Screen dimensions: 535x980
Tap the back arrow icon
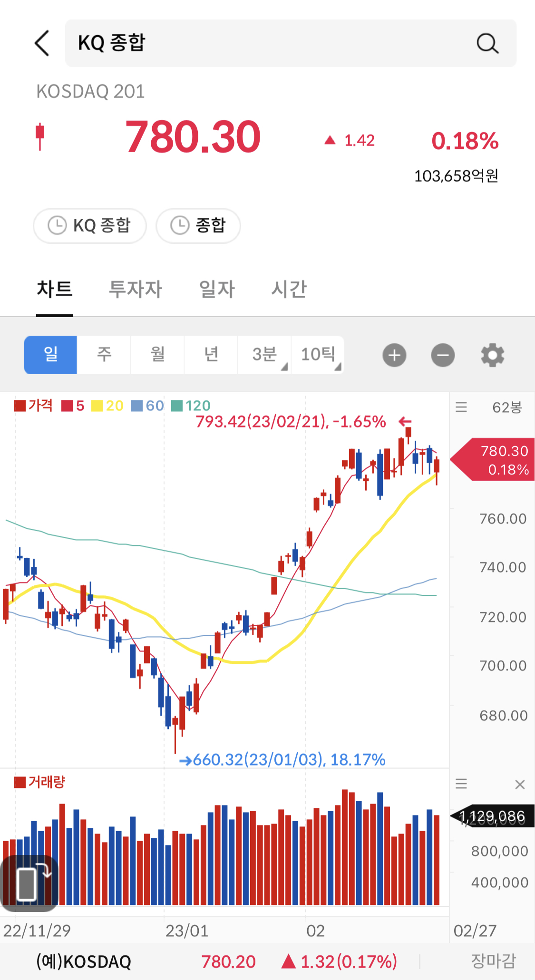(42, 43)
